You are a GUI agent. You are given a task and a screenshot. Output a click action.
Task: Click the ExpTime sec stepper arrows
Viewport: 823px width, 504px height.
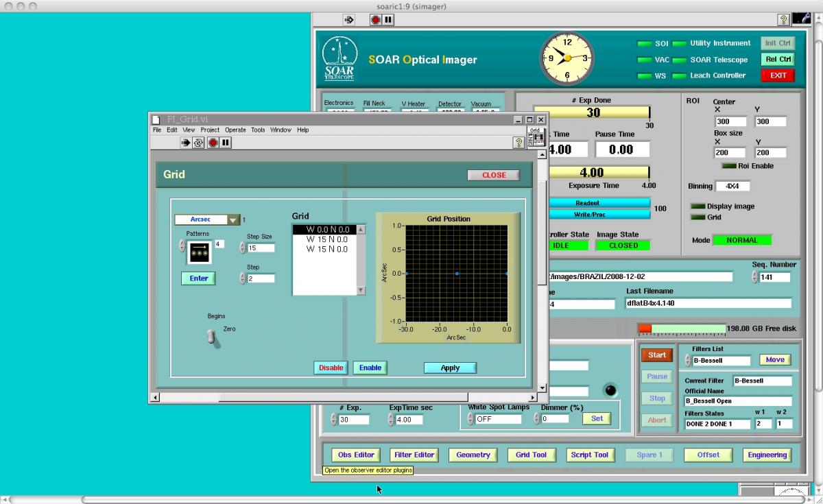click(391, 420)
